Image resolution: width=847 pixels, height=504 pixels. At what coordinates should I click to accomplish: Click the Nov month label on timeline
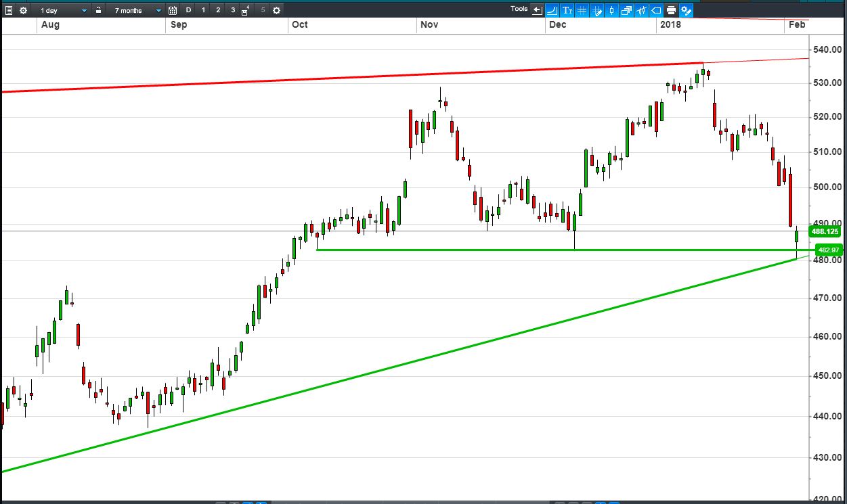click(429, 24)
